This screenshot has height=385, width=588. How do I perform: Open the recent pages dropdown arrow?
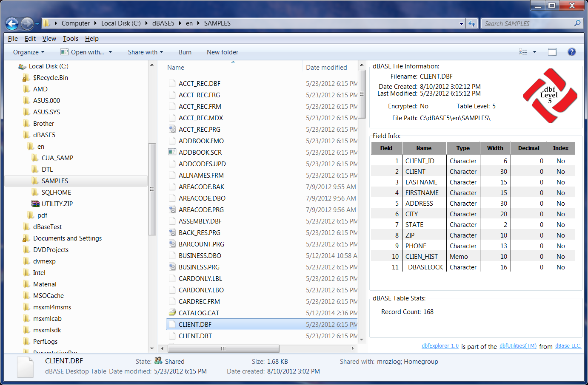pyautogui.click(x=37, y=24)
